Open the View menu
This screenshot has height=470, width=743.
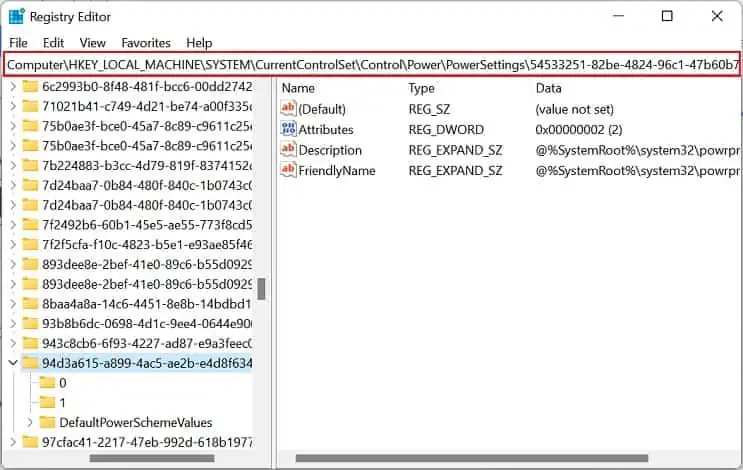92,43
